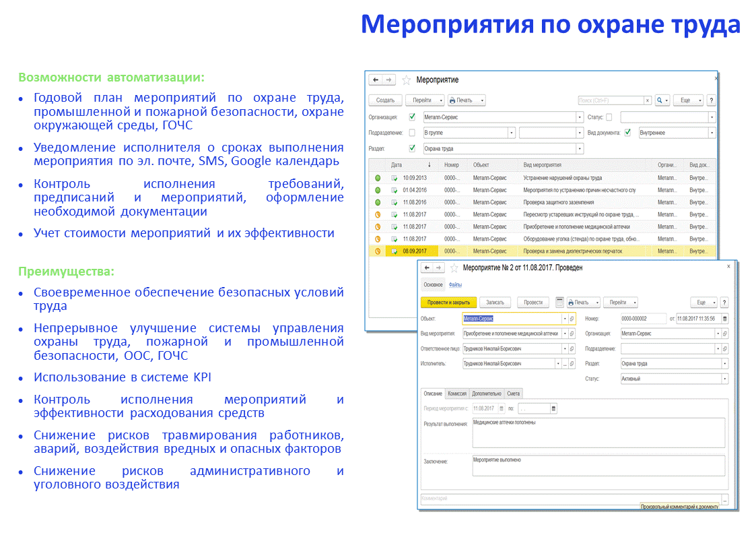Screen dimensions: 756x535
Task: Click green status circle of 11.08.2016 row
Action: [x=378, y=203]
